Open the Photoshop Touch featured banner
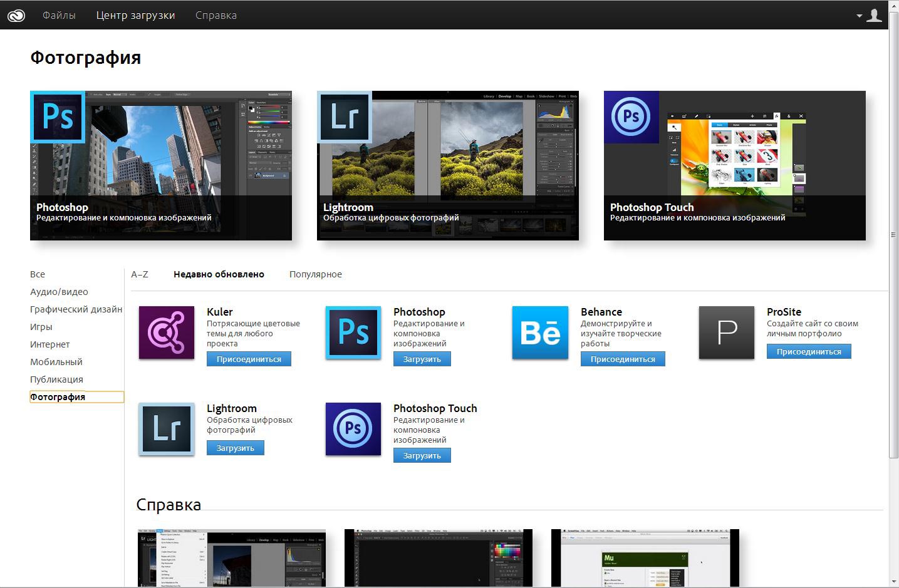 click(735, 165)
